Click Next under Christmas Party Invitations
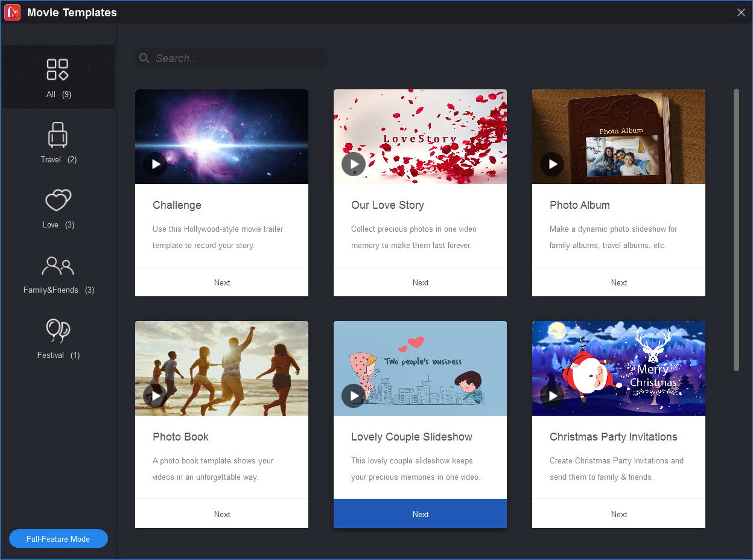The height and width of the screenshot is (560, 753). [x=618, y=514]
